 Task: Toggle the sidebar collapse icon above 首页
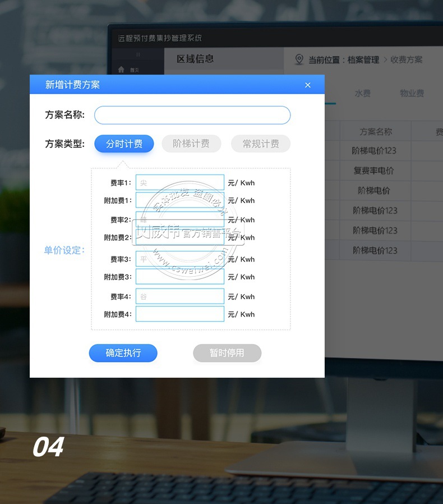coord(138,54)
